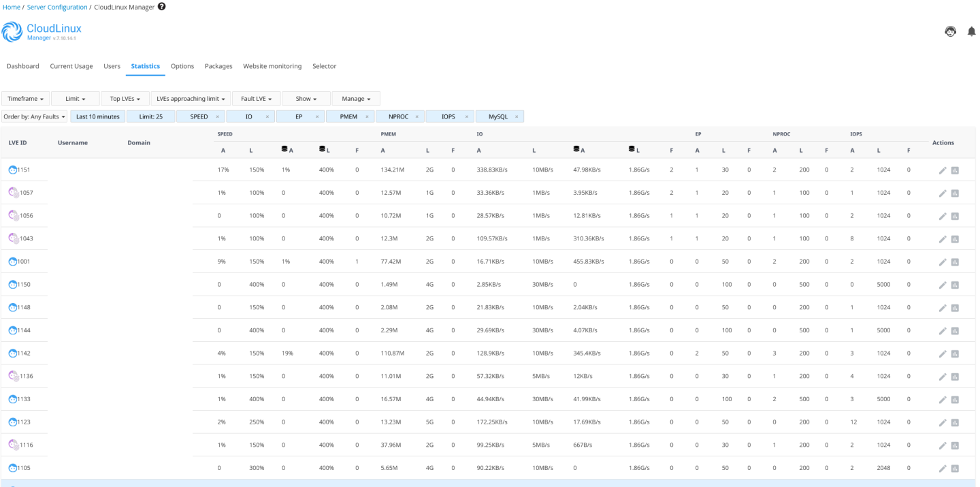
Task: Click the edit pencil icon for LVE 1151
Action: coord(943,170)
